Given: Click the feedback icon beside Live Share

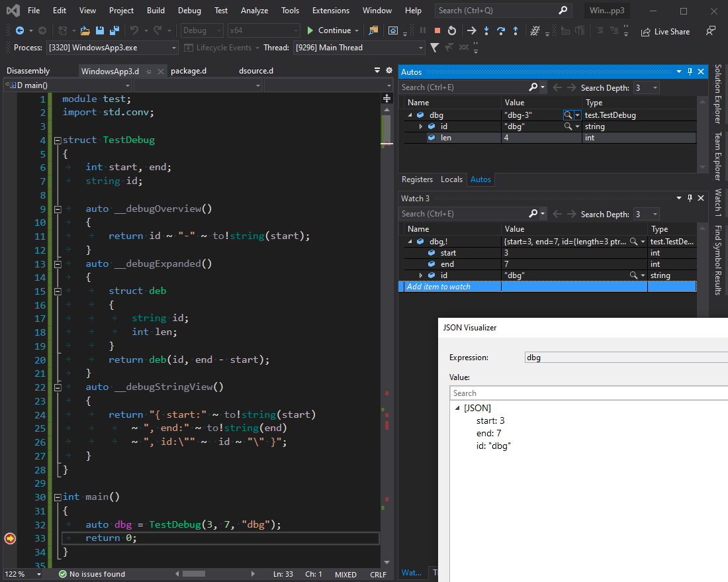Looking at the screenshot, I should point(710,31).
